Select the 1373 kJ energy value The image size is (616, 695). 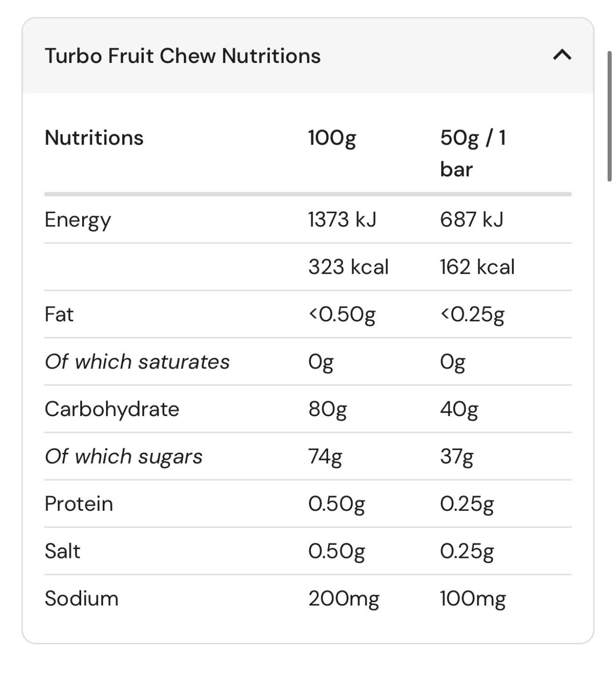click(x=342, y=220)
